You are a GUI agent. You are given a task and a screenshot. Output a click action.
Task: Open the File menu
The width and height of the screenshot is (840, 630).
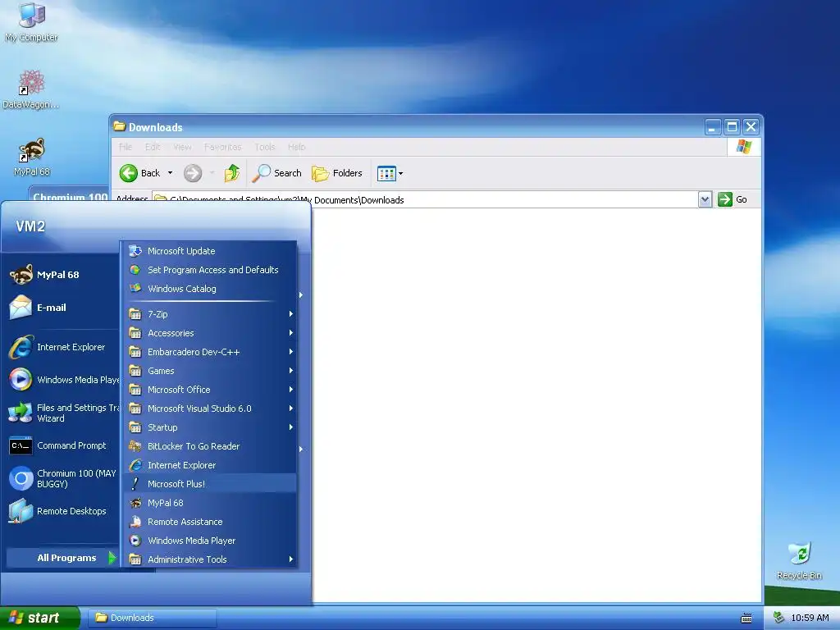click(x=126, y=147)
